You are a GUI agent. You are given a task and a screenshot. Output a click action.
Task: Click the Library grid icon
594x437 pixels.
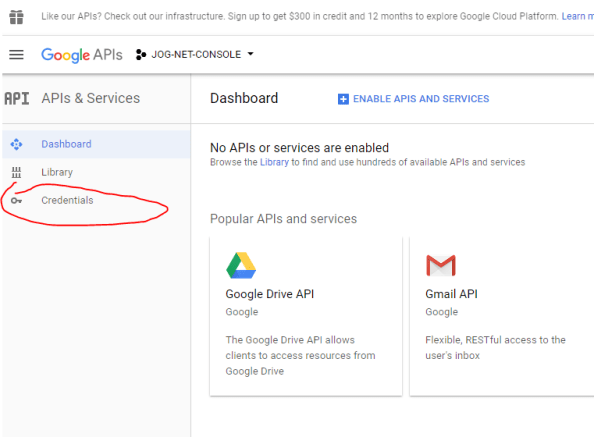(x=16, y=172)
